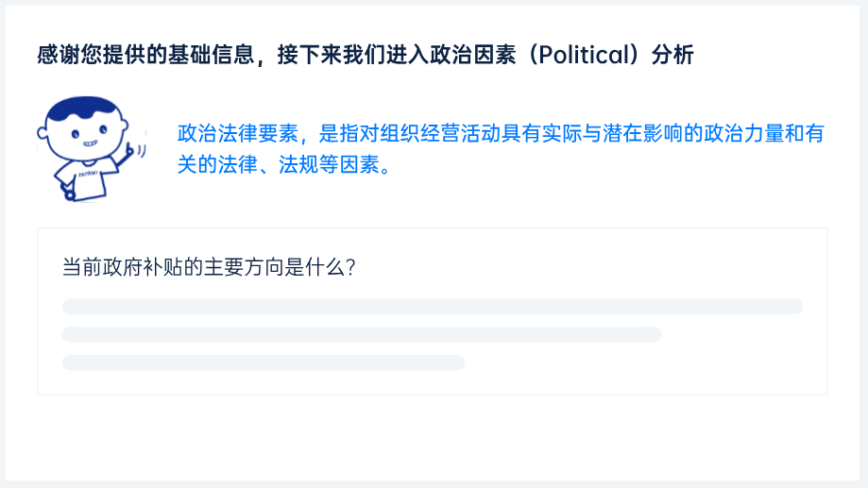Click "政治因素" in the heading
The width and height of the screenshot is (868, 488).
pos(472,56)
